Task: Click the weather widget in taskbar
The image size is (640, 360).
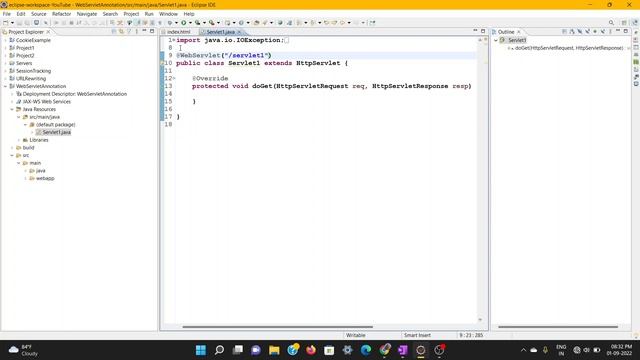Action: (24, 350)
